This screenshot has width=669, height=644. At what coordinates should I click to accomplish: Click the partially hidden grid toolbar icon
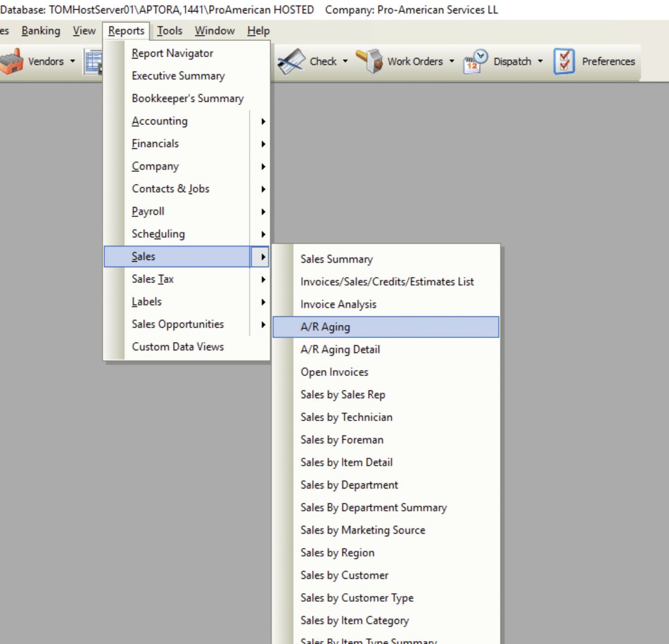(x=93, y=61)
